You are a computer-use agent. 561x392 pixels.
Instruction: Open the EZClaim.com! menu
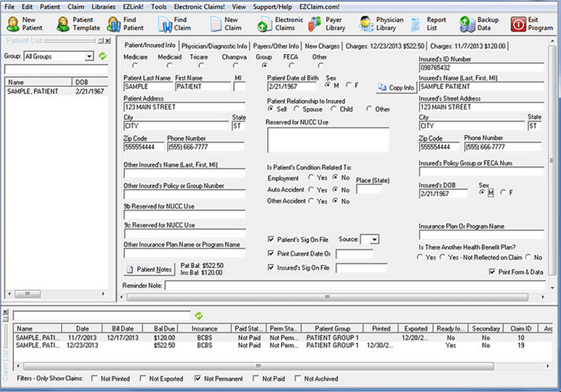click(x=319, y=7)
